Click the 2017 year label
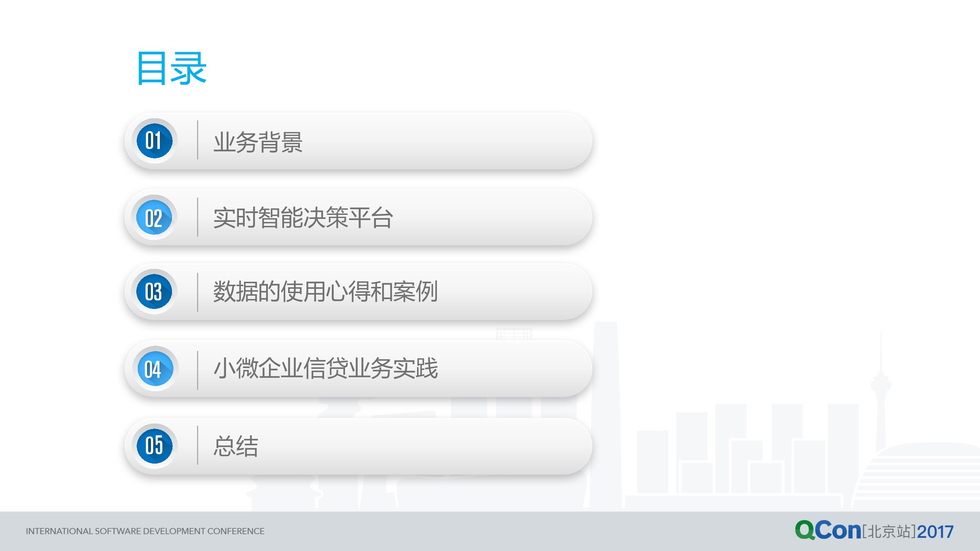 pos(935,532)
